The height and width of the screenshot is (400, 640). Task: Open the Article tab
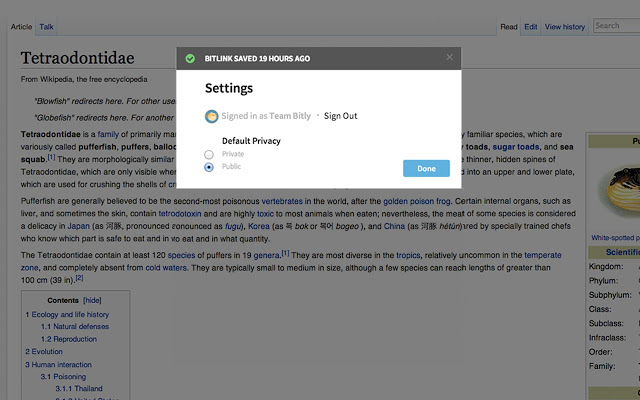[21, 27]
